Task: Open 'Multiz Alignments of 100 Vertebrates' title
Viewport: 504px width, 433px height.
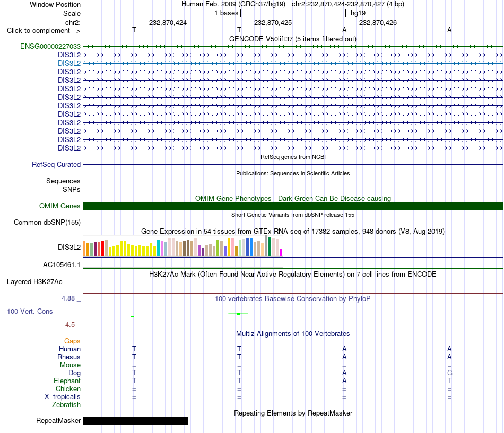Action: (293, 334)
